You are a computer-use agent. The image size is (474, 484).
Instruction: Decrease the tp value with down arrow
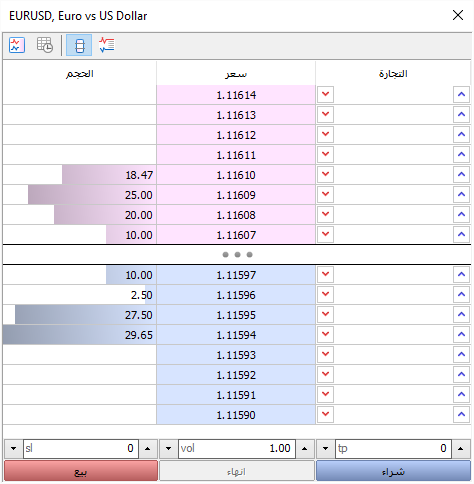coord(325,449)
